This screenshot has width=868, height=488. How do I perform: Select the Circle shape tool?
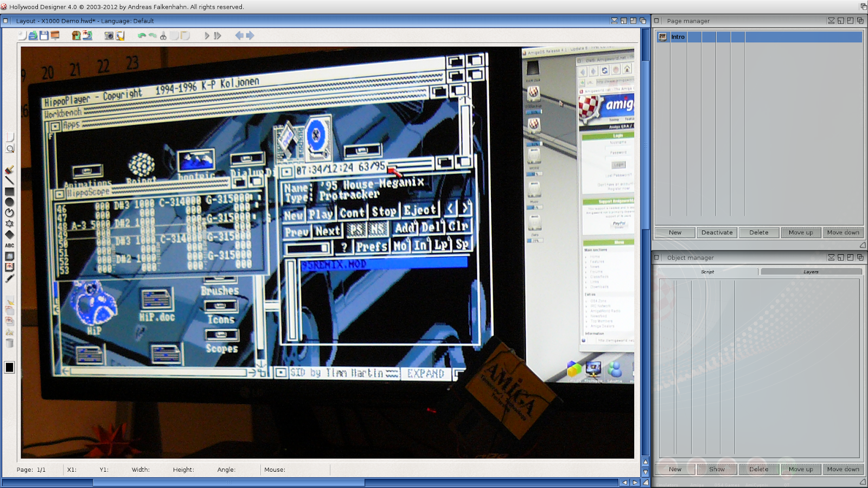tap(9, 202)
